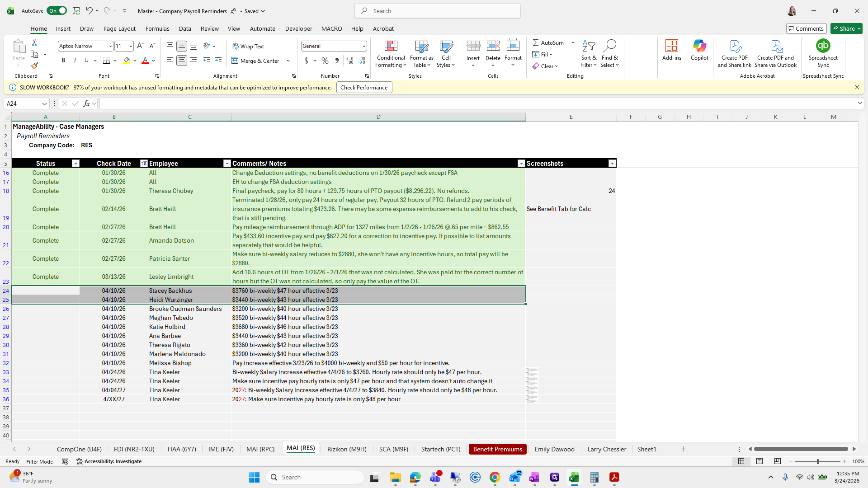868x488 pixels.
Task: Toggle bold formatting
Action: (x=63, y=61)
